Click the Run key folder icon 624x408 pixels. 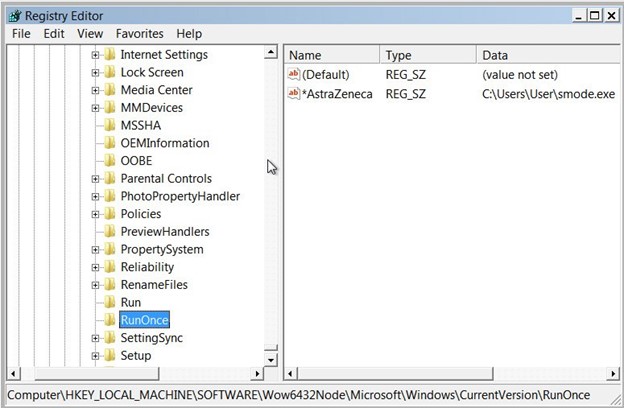tap(109, 302)
